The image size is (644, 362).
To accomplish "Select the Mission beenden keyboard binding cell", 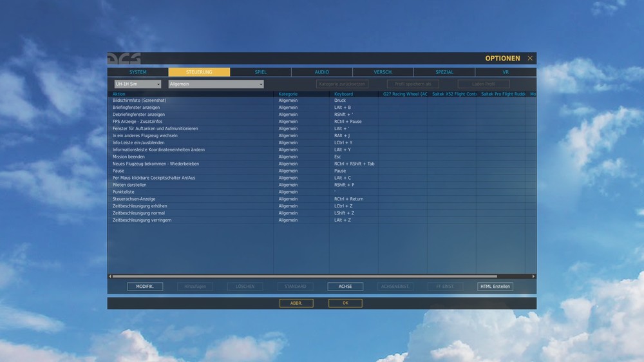I will 353,157.
